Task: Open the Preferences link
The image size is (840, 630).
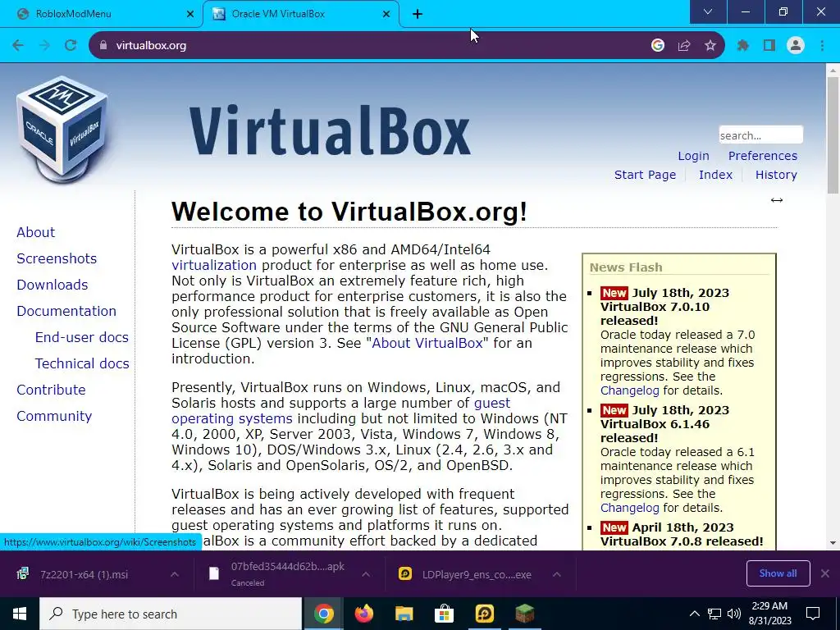Action: 763,156
